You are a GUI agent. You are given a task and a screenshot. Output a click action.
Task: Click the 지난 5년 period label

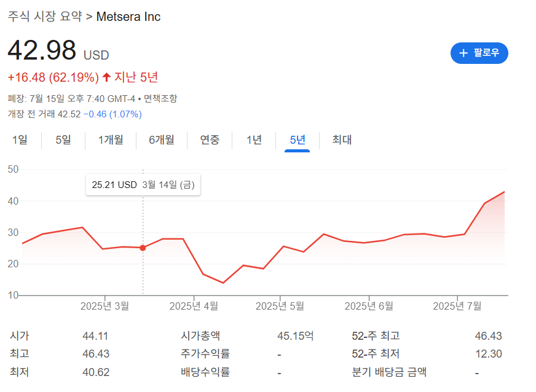[136, 77]
